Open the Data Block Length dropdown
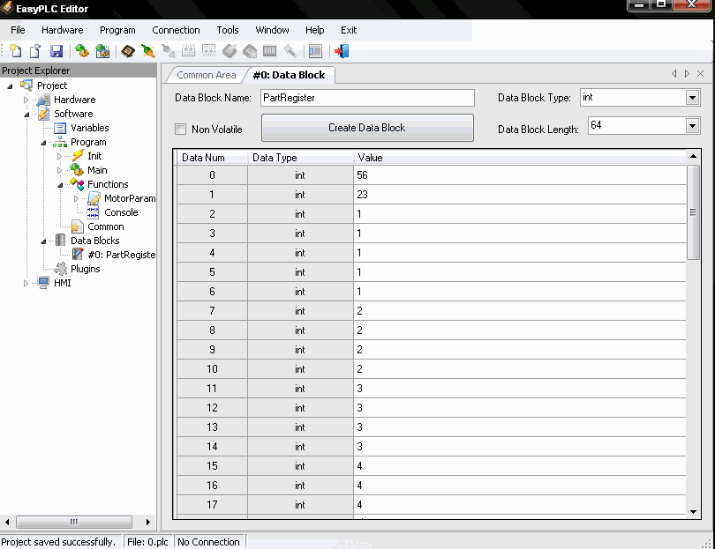Screen dimensions: 715x549 point(692,126)
